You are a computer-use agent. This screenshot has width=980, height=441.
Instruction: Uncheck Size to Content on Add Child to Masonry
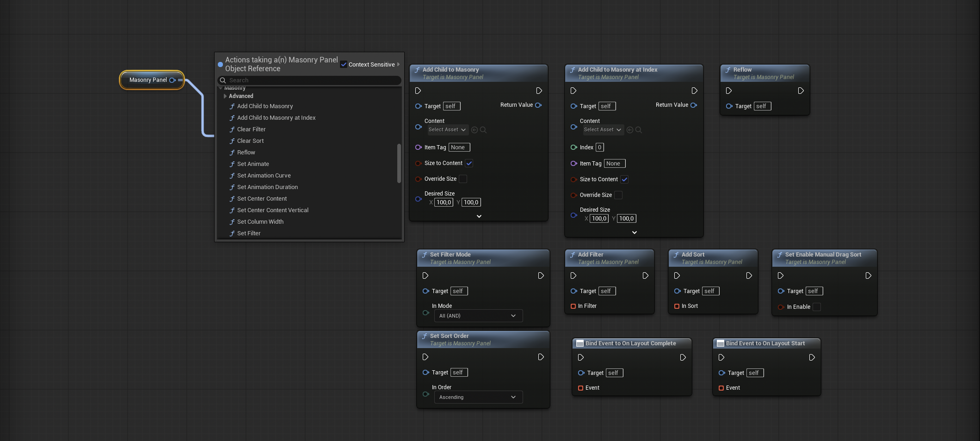tap(469, 163)
